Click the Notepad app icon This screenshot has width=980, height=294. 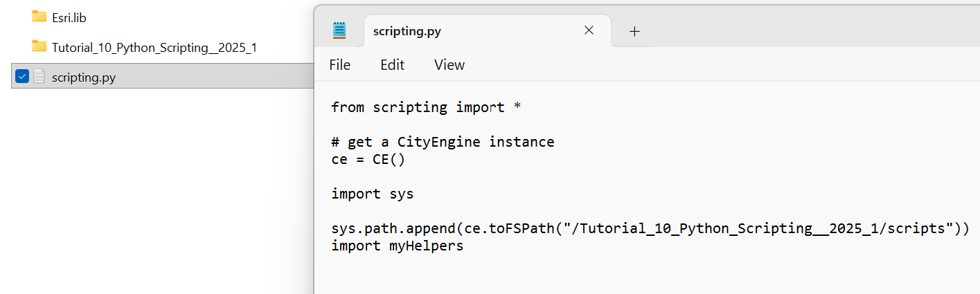339,30
